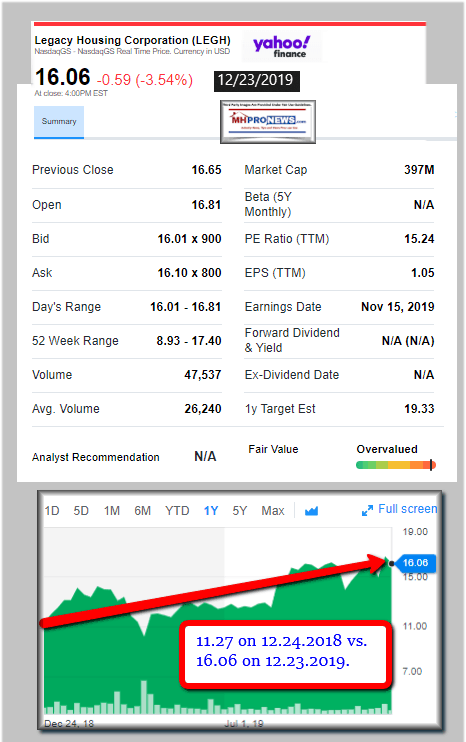Click the Volume value 47,537
This screenshot has width=466, height=742.
pyautogui.click(x=202, y=375)
